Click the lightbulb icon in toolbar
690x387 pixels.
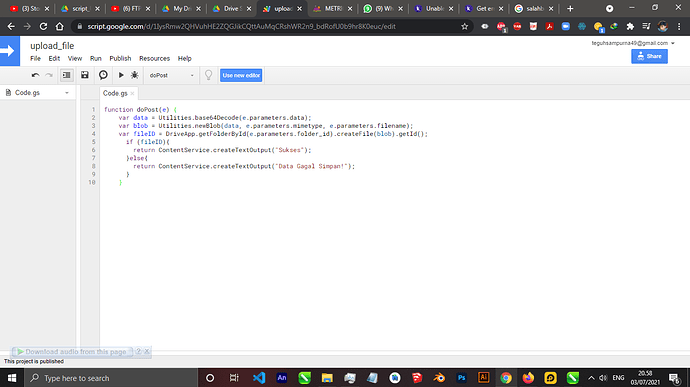click(209, 75)
